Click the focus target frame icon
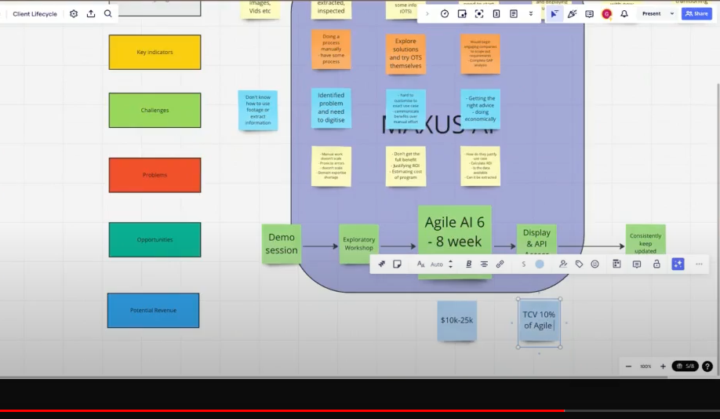720x419 pixels. [x=479, y=14]
